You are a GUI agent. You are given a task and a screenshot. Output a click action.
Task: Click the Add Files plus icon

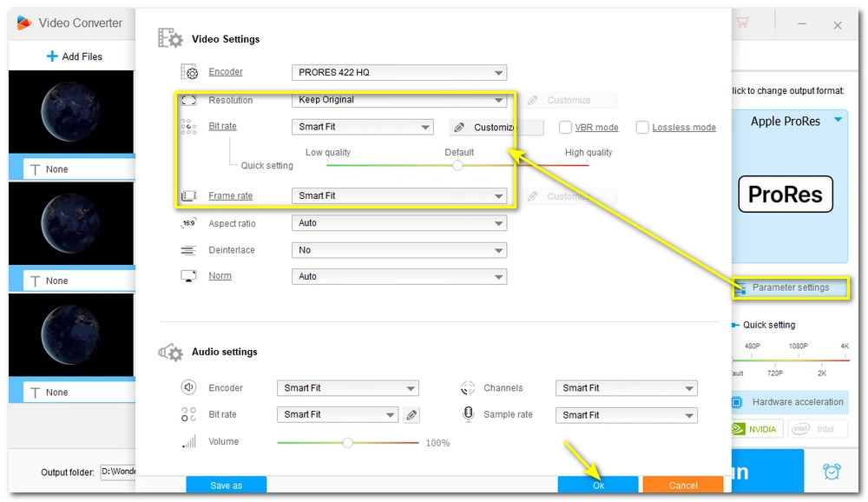52,56
